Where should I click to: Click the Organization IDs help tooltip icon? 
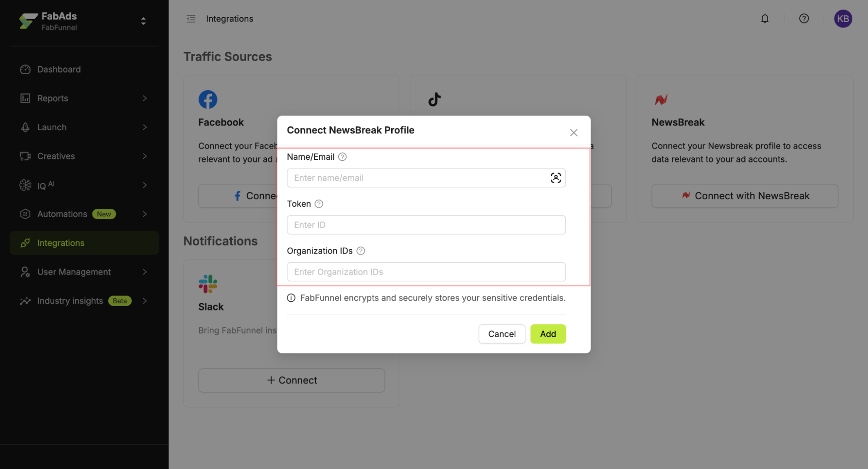[x=360, y=251]
